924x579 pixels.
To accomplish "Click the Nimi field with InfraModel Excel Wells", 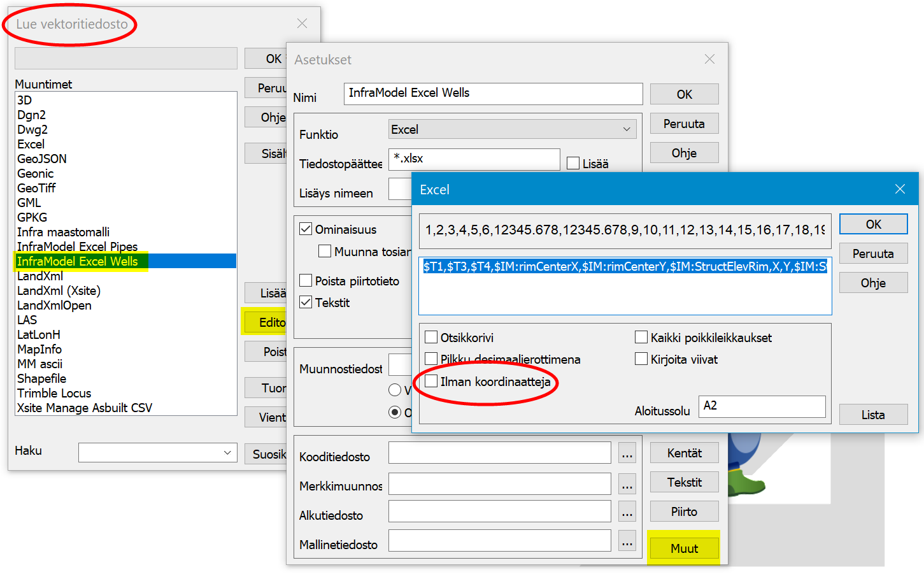I will point(492,94).
